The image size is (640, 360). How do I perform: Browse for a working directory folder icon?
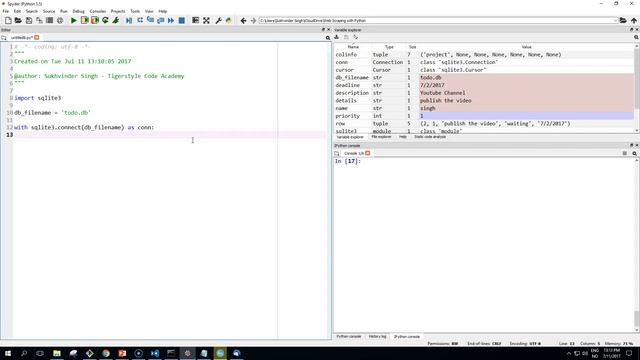pos(623,20)
